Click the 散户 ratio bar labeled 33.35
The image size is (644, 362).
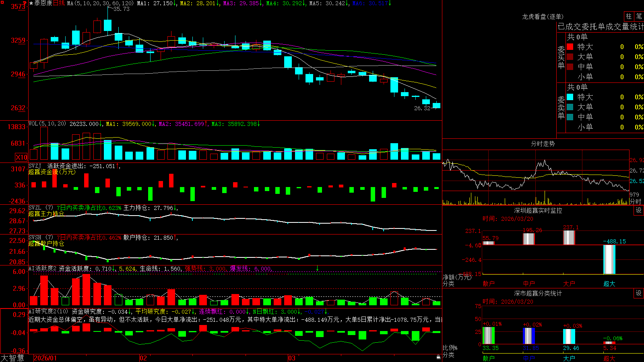(489, 335)
